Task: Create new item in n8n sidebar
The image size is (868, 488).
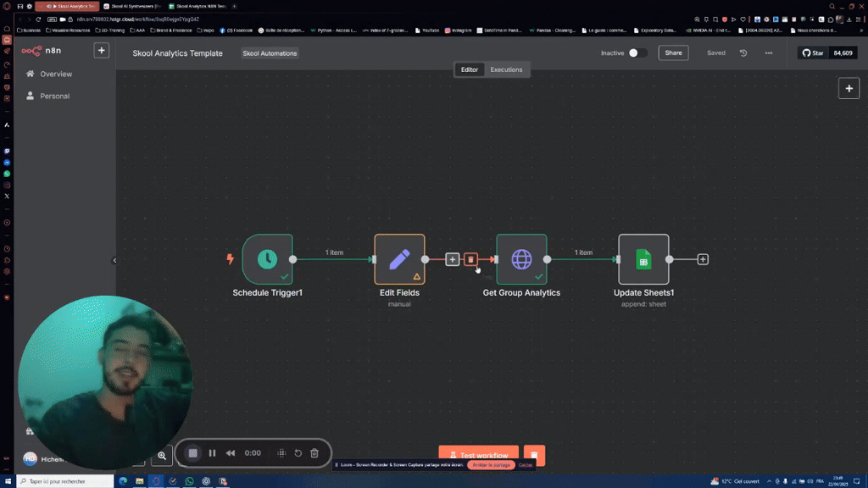Action: [102, 50]
